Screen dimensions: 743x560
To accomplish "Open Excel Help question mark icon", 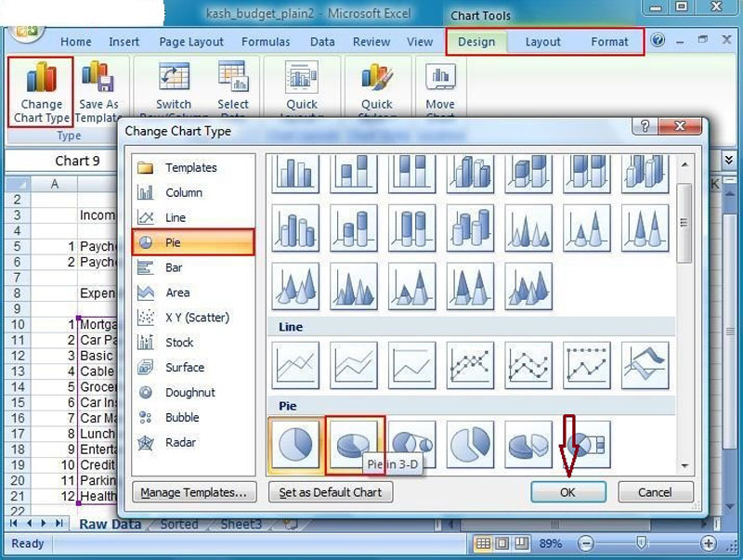I will 658,40.
